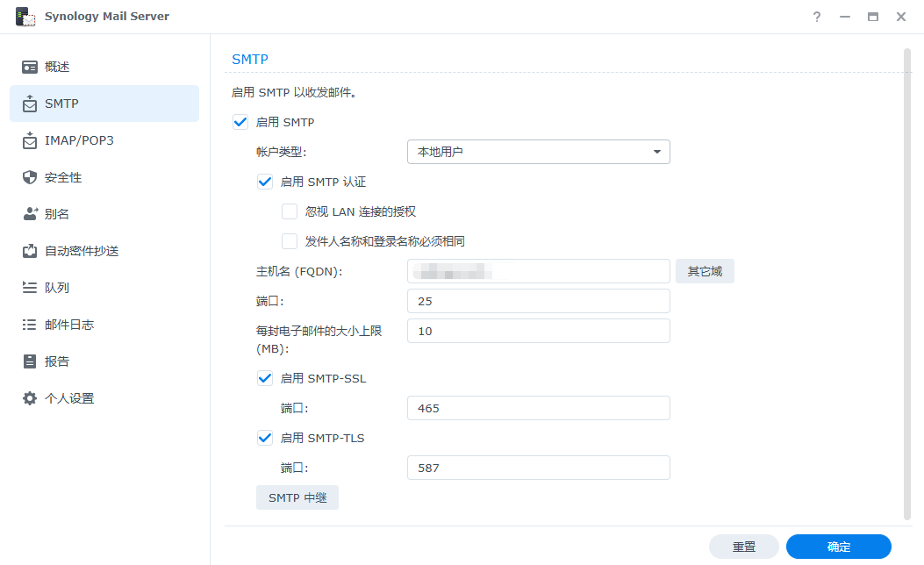
Task: Check 发件人名称和登录名称必须相同 option
Action: (290, 241)
